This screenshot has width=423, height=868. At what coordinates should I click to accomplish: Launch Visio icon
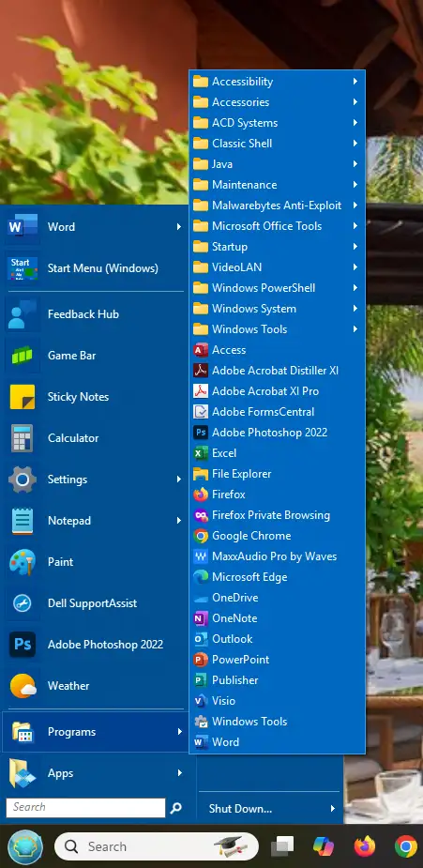(x=201, y=701)
